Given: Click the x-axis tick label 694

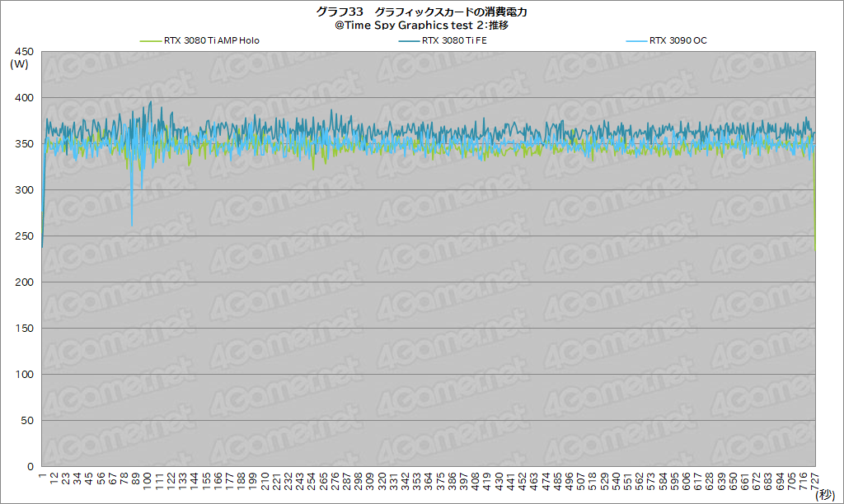Looking at the screenshot, I should pyautogui.click(x=780, y=481).
